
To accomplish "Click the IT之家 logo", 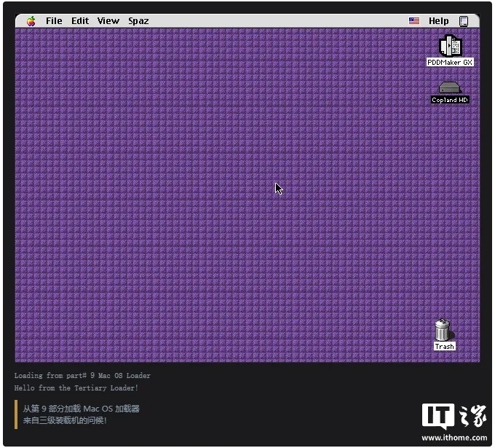I will [x=454, y=416].
